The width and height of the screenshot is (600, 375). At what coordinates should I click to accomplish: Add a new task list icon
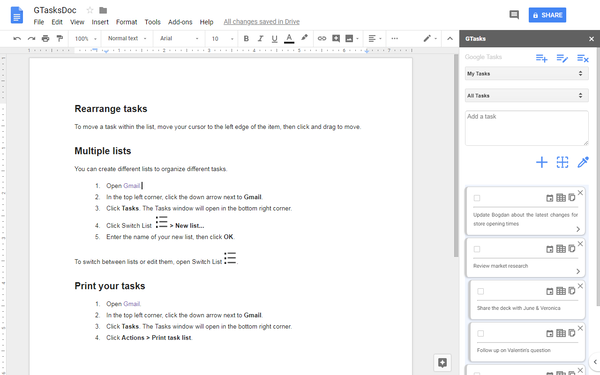pos(541,58)
